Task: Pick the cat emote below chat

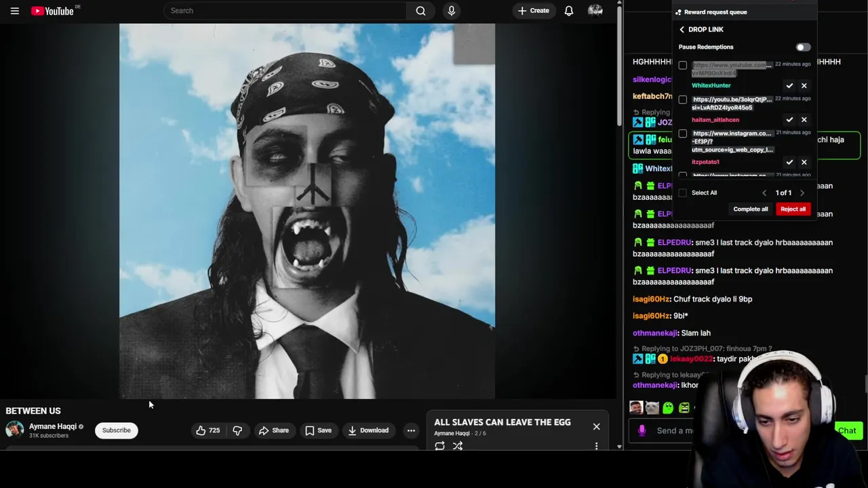Action: [x=652, y=407]
